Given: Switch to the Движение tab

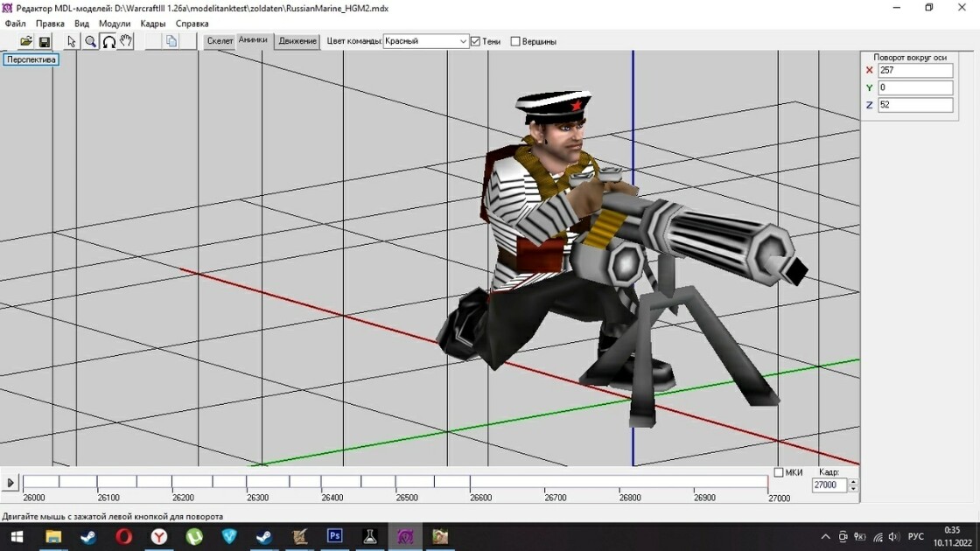Looking at the screenshot, I should [x=297, y=41].
